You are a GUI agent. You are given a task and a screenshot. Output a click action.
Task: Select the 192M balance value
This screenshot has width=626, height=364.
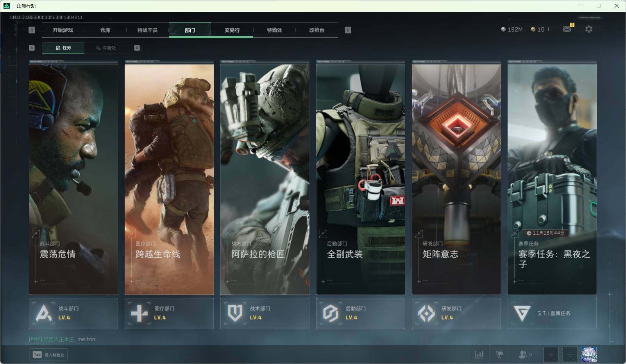(x=515, y=29)
